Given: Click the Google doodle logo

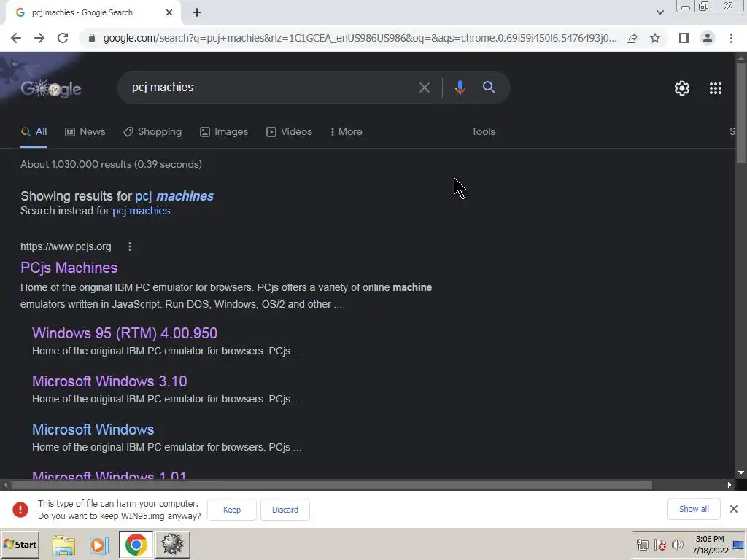Looking at the screenshot, I should [51, 88].
